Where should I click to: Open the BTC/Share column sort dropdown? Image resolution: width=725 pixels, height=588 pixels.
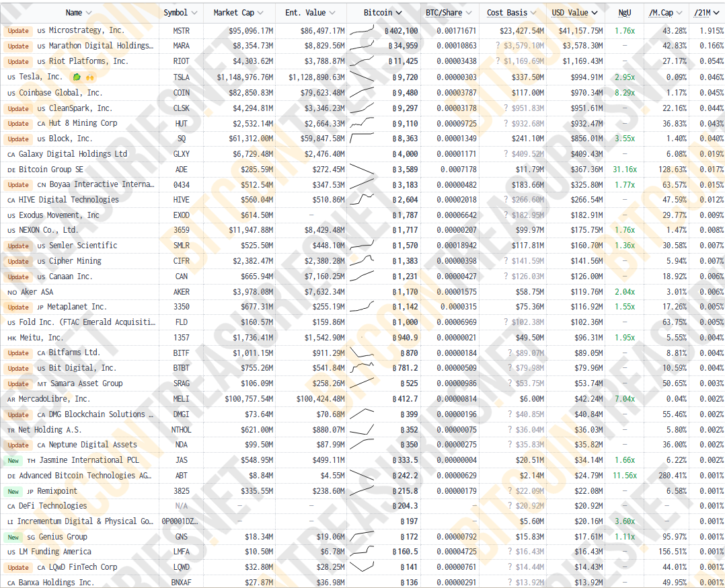(469, 13)
